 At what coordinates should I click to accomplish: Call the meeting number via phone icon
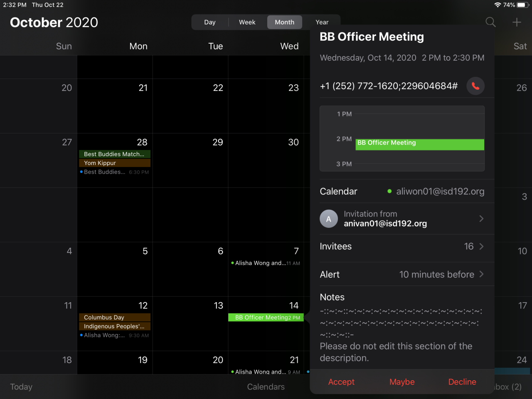pyautogui.click(x=475, y=86)
